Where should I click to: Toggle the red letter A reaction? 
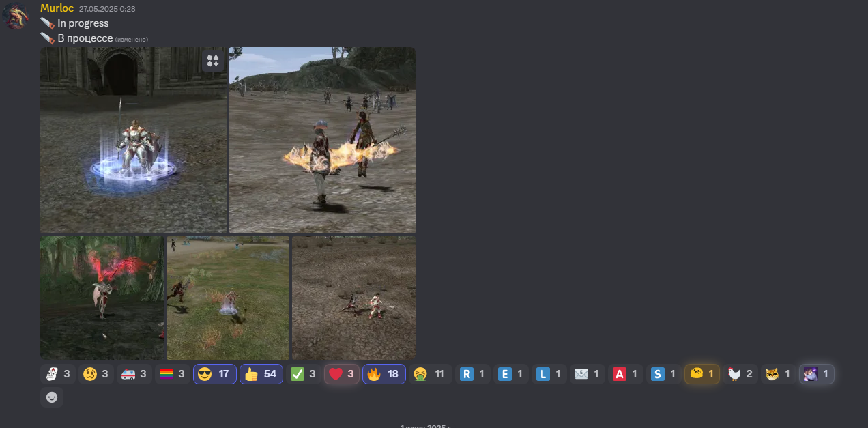coord(626,374)
